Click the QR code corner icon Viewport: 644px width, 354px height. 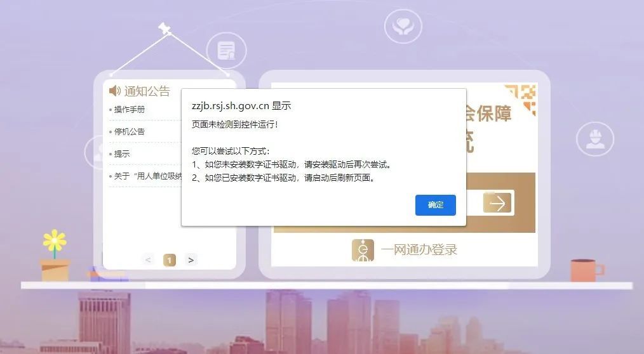coord(521,99)
